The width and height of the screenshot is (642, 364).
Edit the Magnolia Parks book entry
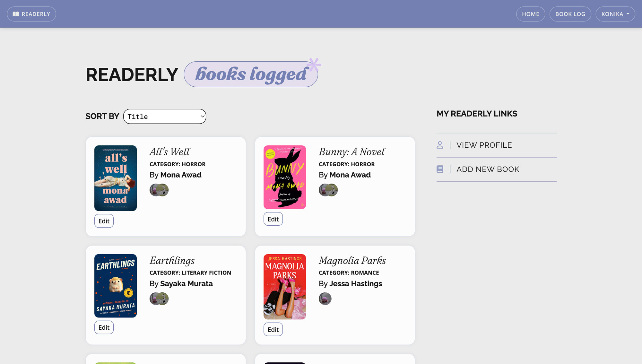[273, 329]
